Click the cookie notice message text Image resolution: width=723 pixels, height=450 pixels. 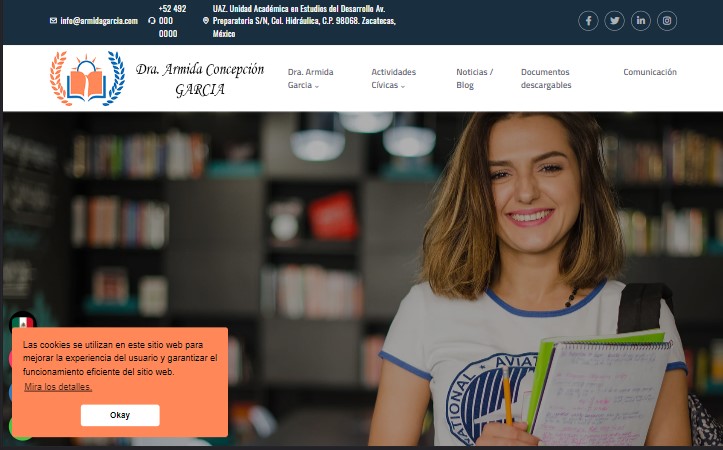coord(120,358)
